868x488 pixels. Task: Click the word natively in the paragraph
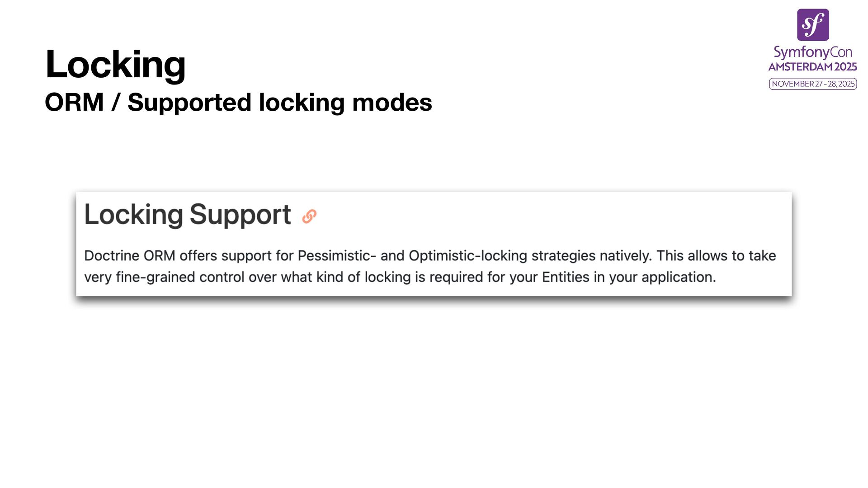(x=626, y=256)
